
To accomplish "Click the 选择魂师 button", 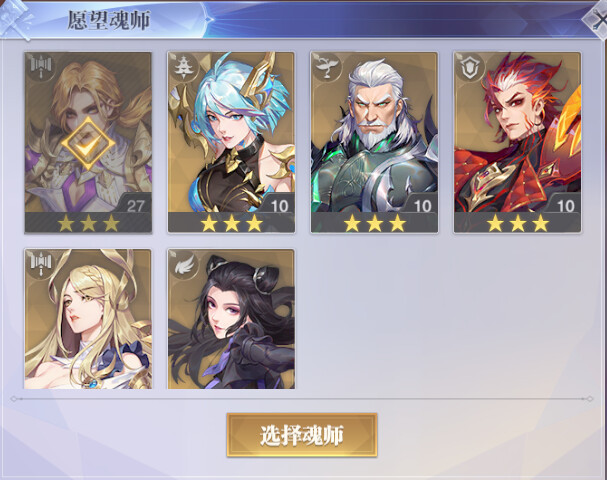I will (x=302, y=435).
